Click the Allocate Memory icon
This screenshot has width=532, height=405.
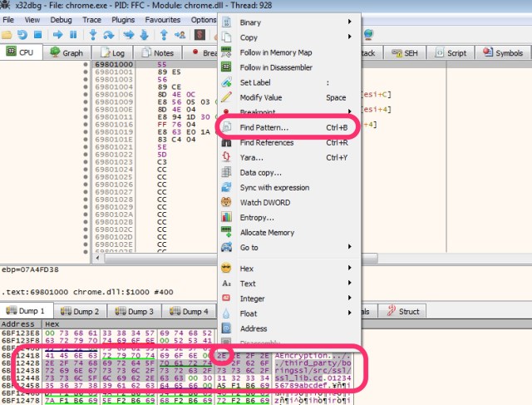[226, 233]
